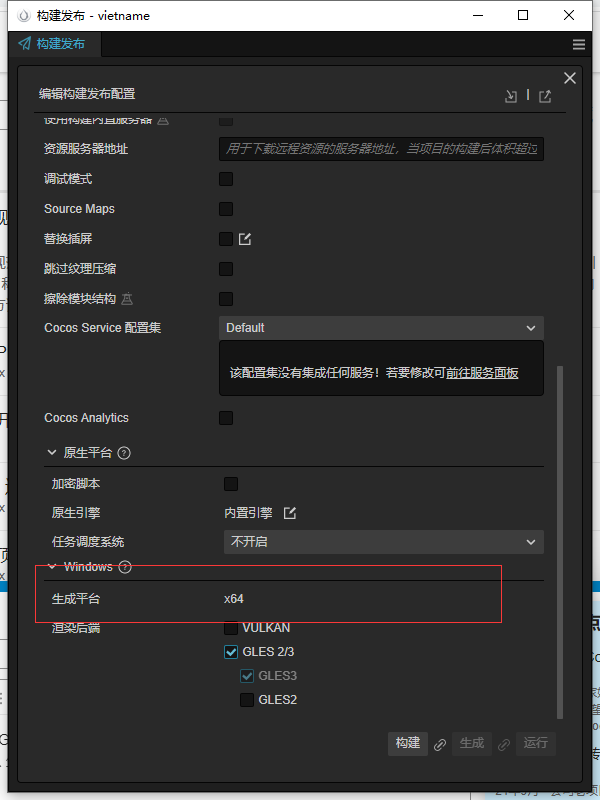Click link icon between 生成 and 运行
This screenshot has height=800, width=600.
504,745
